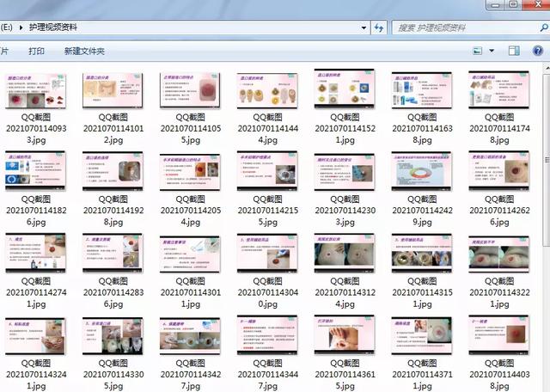Select thumbnail QQ截图20210701142429.jpg
Image resolution: width=550 pixels, height=392 pixels.
point(422,172)
